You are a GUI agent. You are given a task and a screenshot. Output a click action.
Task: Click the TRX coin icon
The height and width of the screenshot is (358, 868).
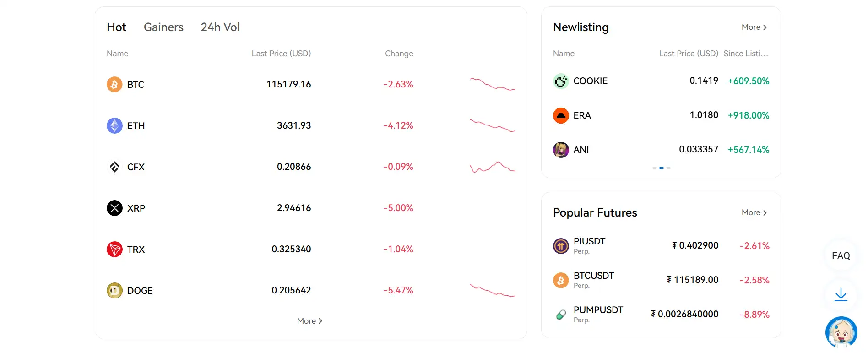click(x=114, y=249)
